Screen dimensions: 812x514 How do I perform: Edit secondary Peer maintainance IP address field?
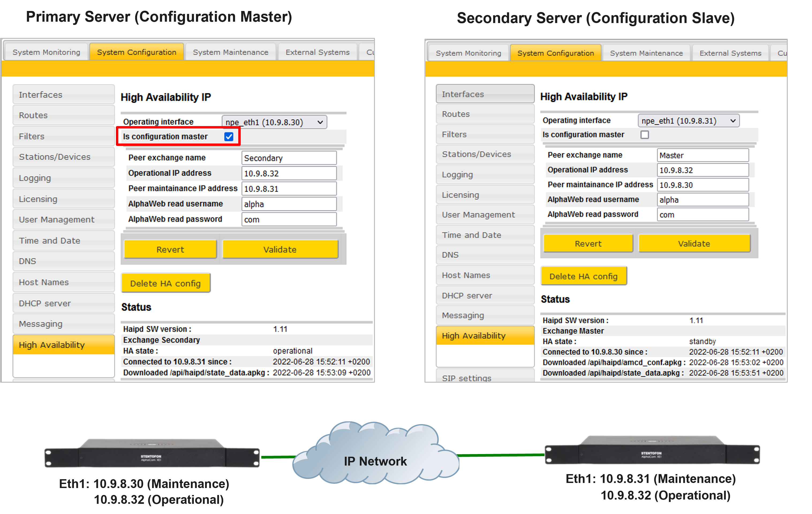coord(703,185)
